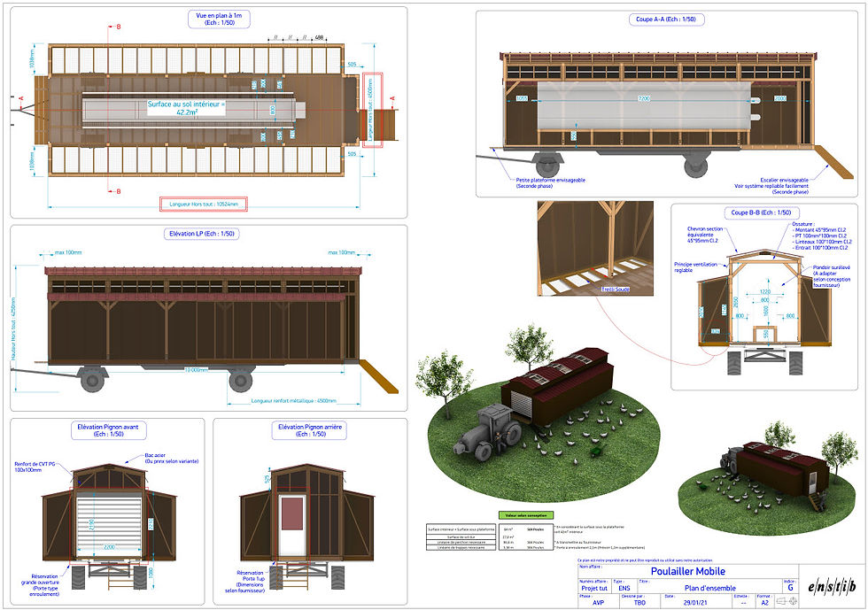The width and height of the screenshot is (868, 610).
Task: Click the white rear door in Pignon arrière
Action: point(292,525)
